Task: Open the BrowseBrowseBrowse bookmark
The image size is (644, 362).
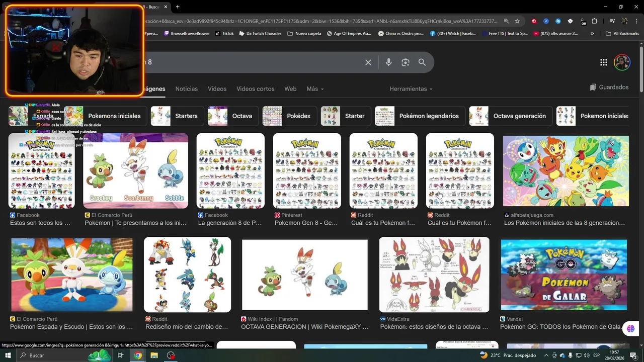Action: [x=186, y=34]
